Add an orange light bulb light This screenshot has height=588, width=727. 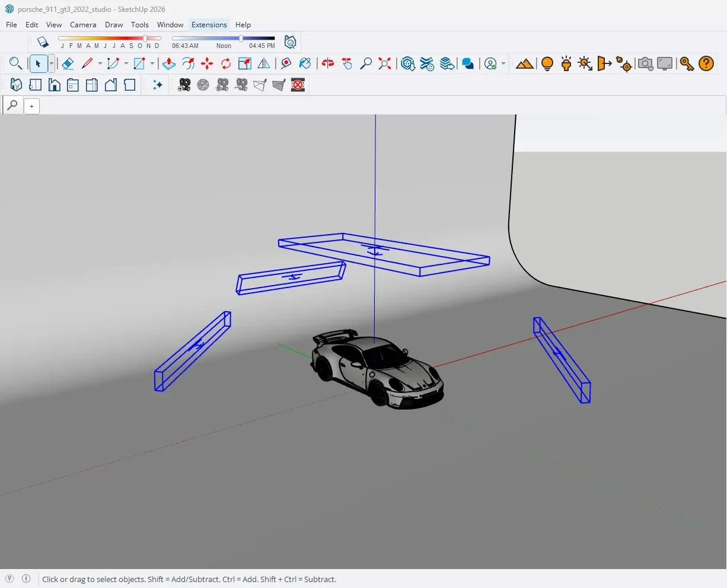[x=547, y=63]
